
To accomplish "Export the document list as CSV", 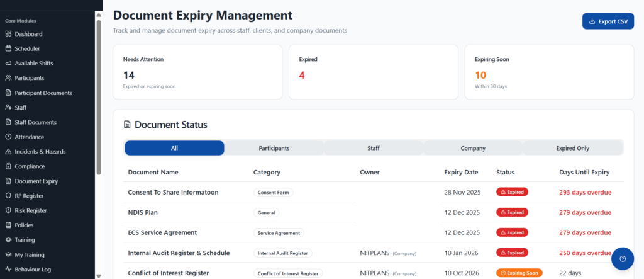I will [x=608, y=21].
